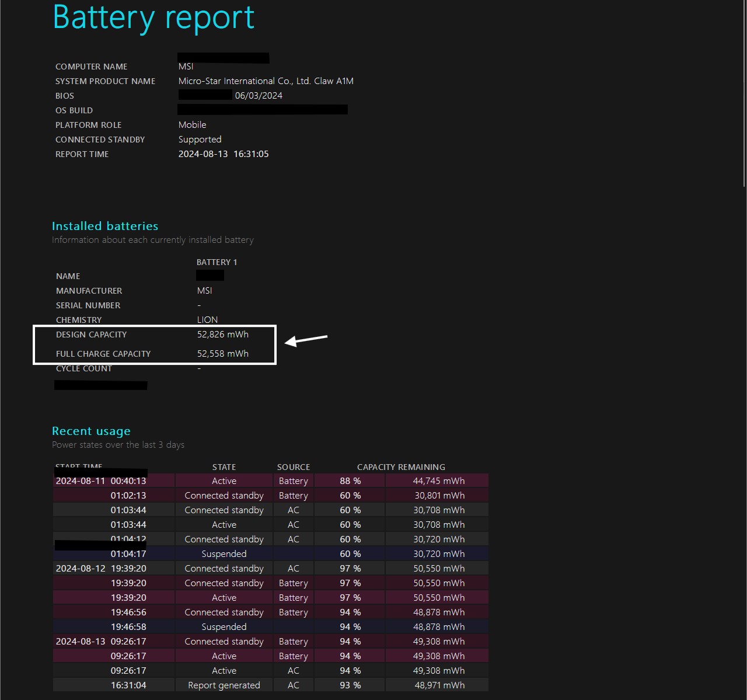
Task: Select the 52,826 mWh design capacity
Action: click(223, 335)
